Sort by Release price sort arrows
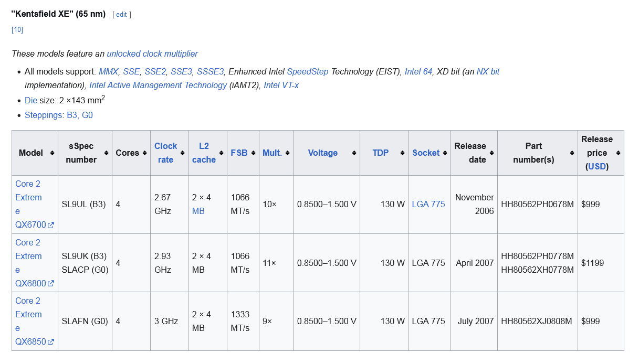This screenshot has width=639, height=364. click(618, 153)
